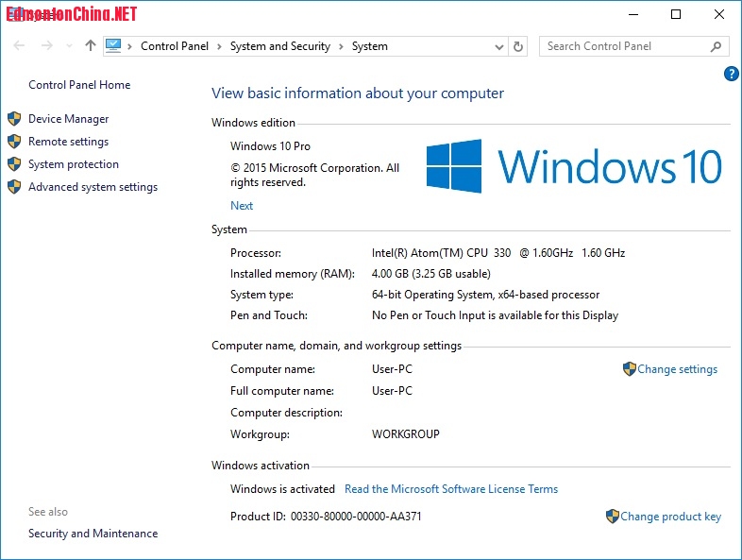Screen dimensions: 742x560
Task: Focus the Search Control Panel field
Action: coord(623,46)
